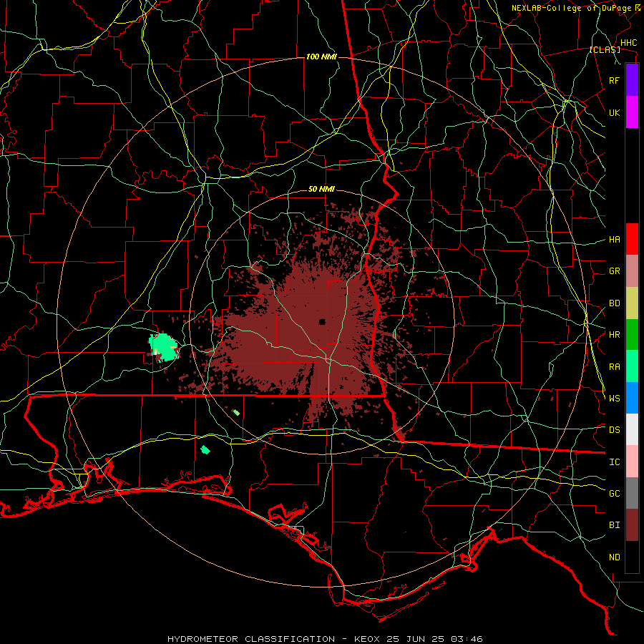This screenshot has height=644, width=644.
Task: Select the light pink IC ice crystals swatch
Action: tap(632, 462)
